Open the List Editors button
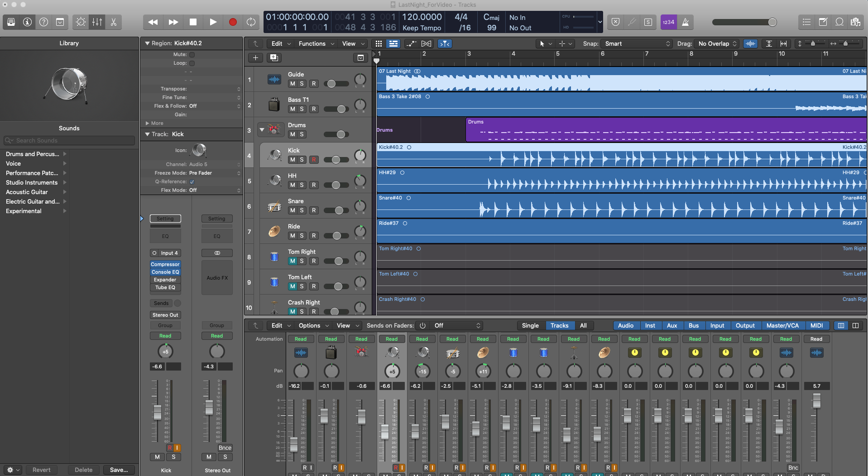 click(x=806, y=22)
